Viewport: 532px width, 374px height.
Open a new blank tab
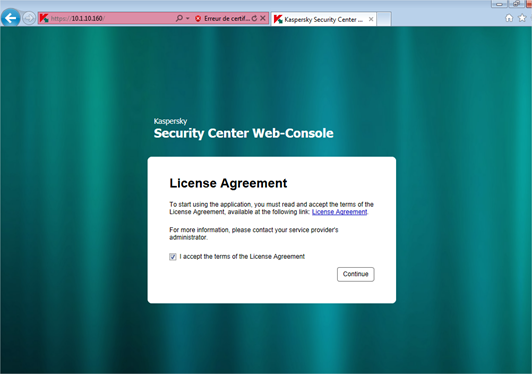(x=384, y=19)
